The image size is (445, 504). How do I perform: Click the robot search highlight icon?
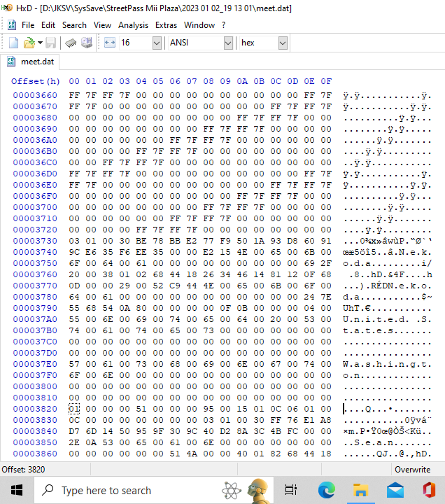pos(259,490)
